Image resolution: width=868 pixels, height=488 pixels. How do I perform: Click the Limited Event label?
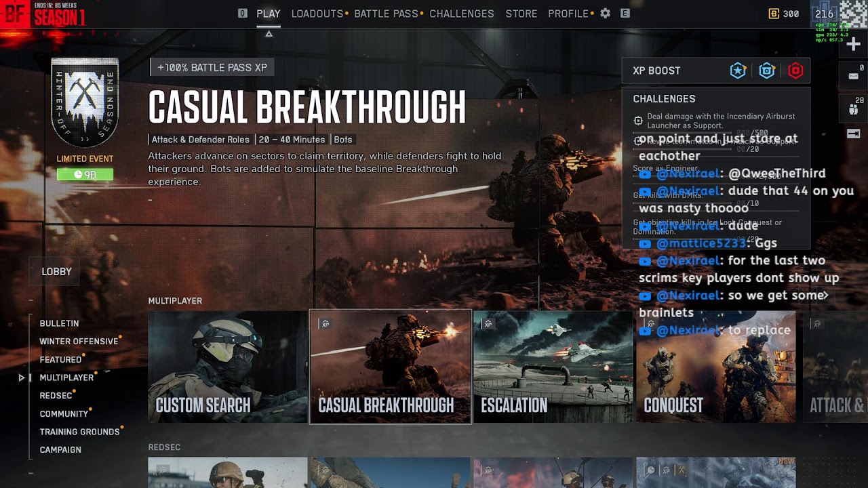tap(85, 159)
